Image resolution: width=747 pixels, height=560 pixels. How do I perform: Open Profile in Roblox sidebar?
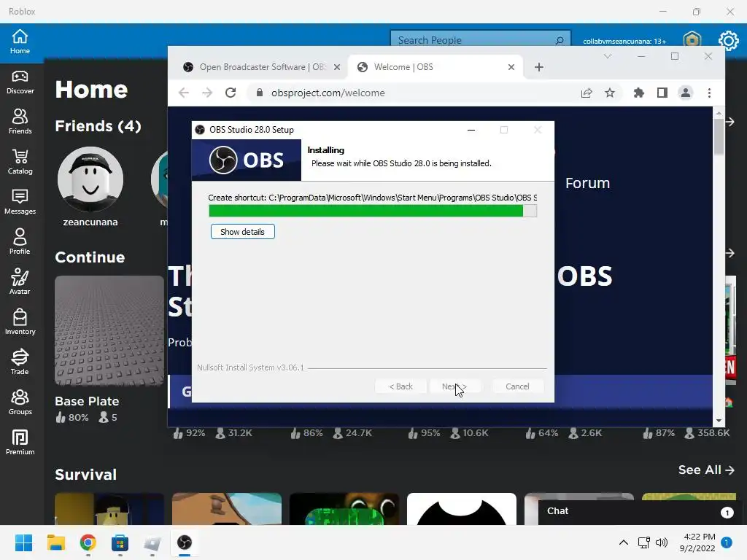point(20,242)
